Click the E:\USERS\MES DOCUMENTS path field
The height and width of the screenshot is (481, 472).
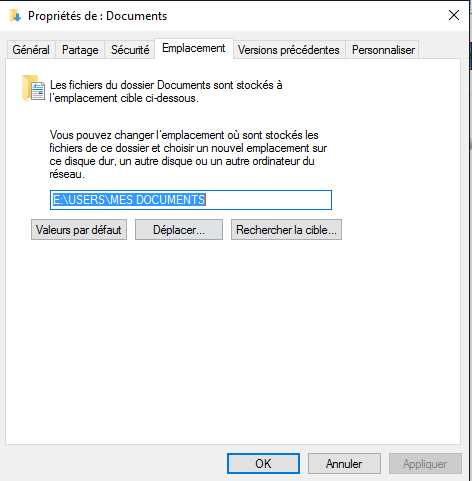point(191,200)
